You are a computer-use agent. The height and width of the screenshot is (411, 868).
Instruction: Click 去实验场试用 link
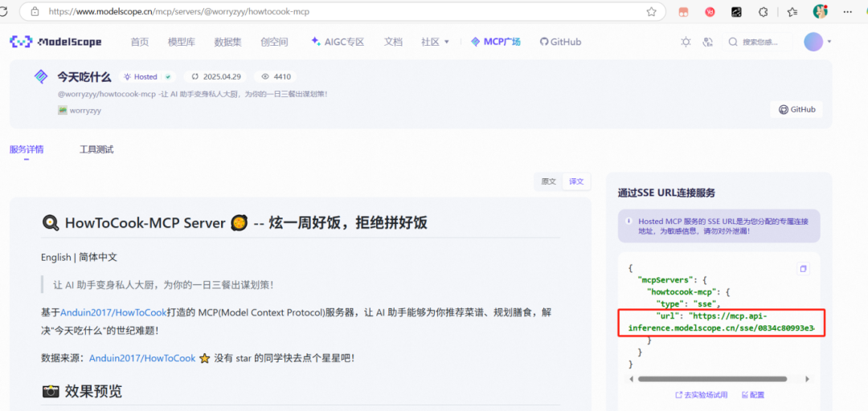pyautogui.click(x=702, y=395)
